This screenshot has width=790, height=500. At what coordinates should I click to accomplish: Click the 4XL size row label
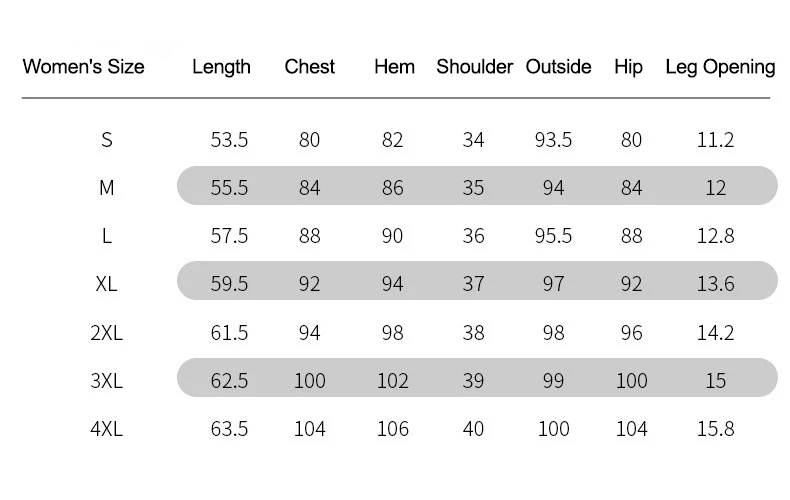click(x=106, y=429)
